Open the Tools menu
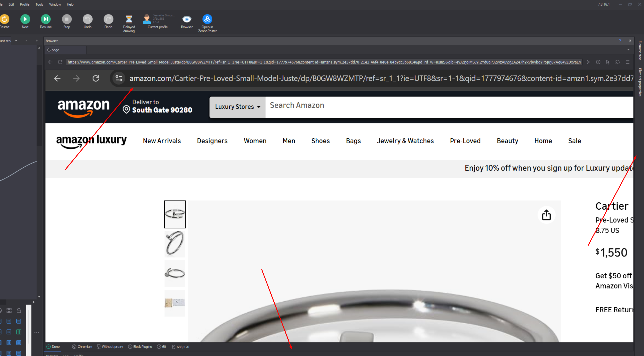The height and width of the screenshot is (356, 644). click(x=39, y=4)
